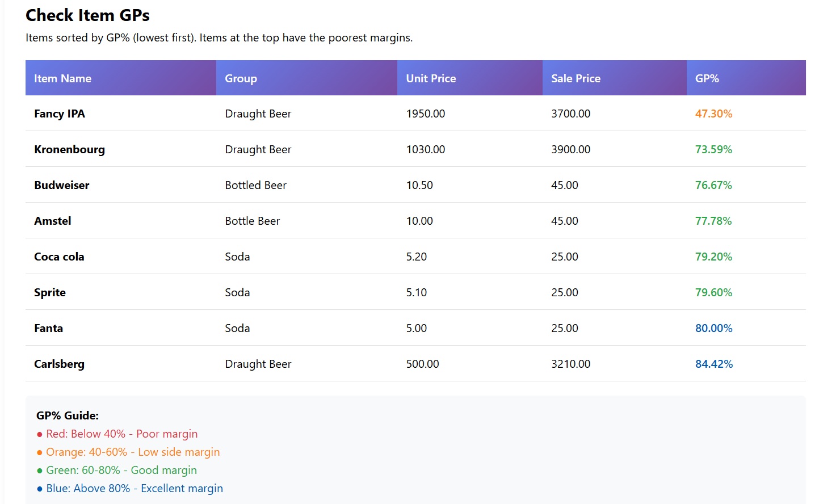Viewport: 819px width, 504px height.
Task: Click the Check Item GPs heading
Action: tap(87, 15)
